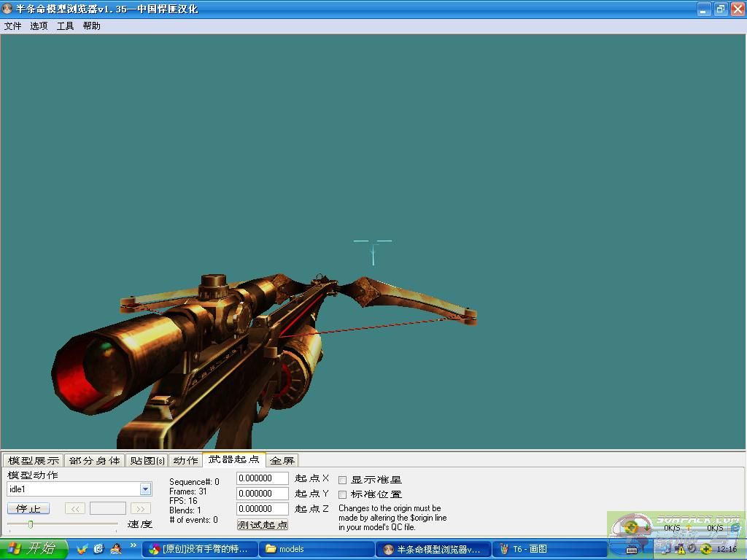Click the model viewer title bar icon
747x560 pixels.
(8, 9)
